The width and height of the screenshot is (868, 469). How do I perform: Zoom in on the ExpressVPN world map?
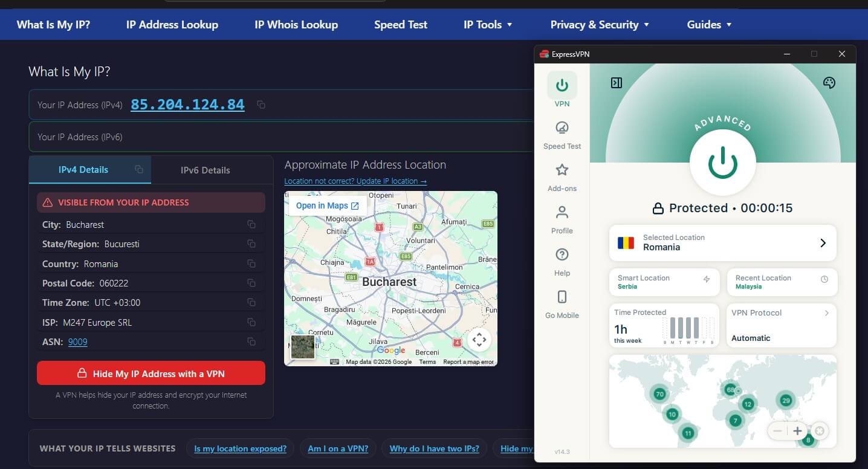point(797,431)
